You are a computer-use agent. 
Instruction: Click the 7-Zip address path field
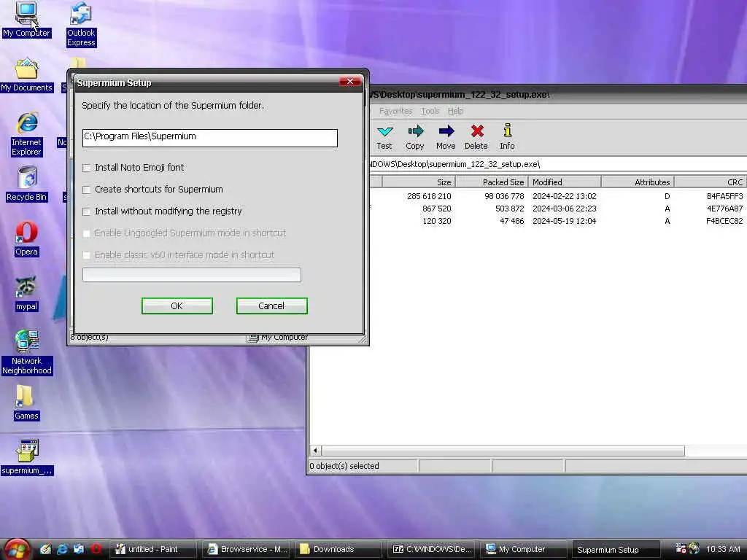coord(557,164)
